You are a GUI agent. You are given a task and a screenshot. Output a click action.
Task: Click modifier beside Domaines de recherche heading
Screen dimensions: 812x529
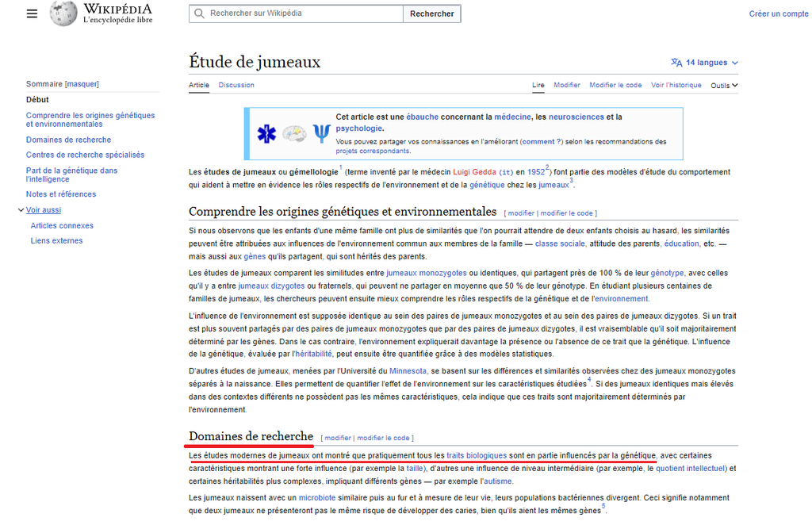[338, 438]
